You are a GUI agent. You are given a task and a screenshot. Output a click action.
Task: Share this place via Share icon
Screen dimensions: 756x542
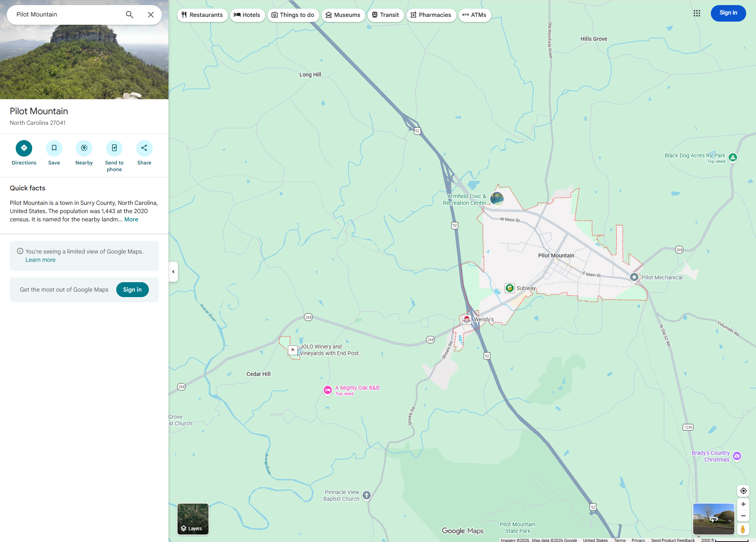pyautogui.click(x=144, y=148)
